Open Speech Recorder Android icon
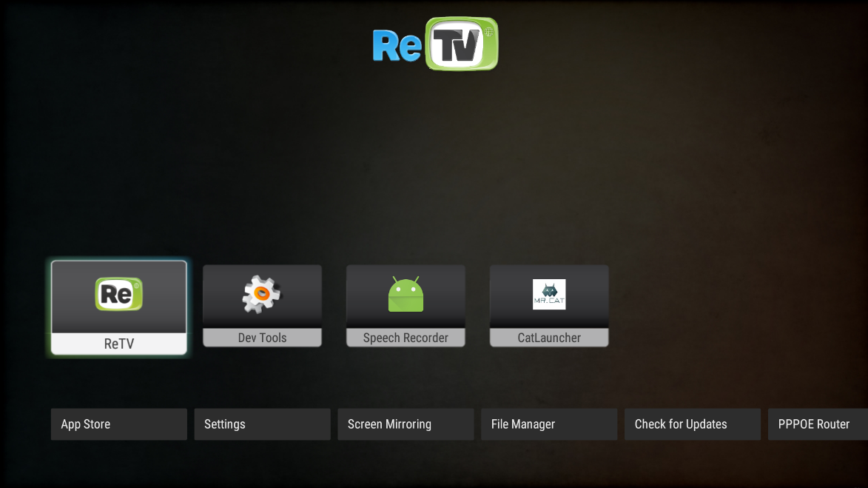The image size is (868, 488). pos(406,294)
